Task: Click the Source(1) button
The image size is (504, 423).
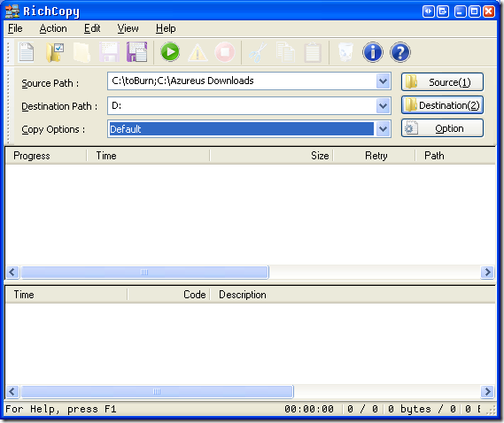Action: point(442,82)
